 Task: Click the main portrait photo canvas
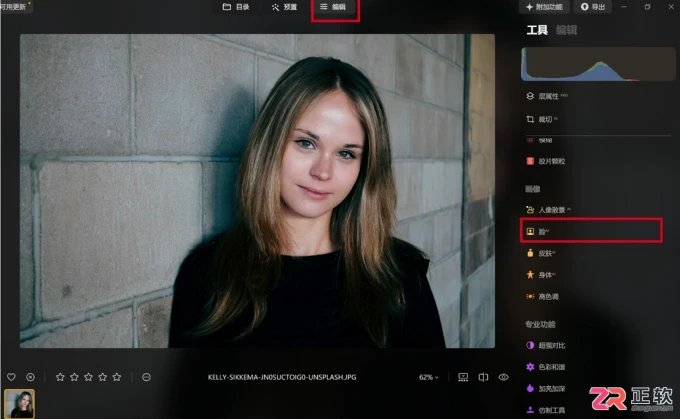point(257,191)
